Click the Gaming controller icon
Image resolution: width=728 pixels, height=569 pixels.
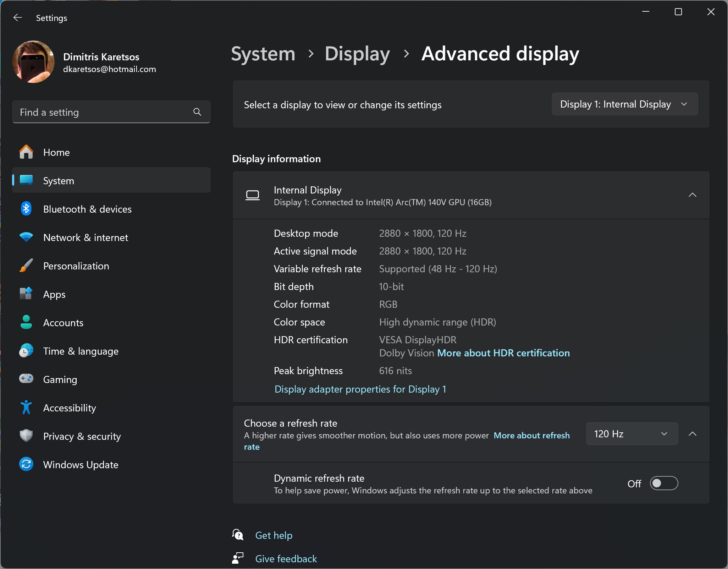26,379
